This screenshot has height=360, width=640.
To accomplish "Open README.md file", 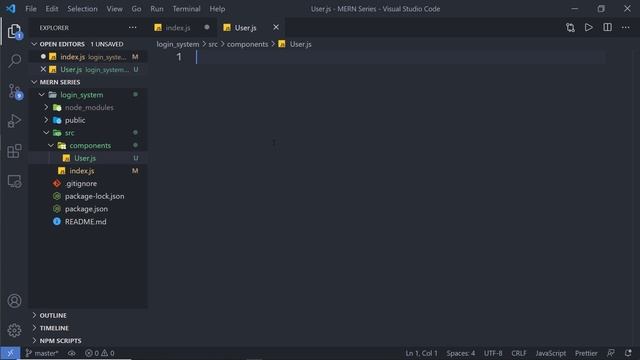I will (x=88, y=221).
